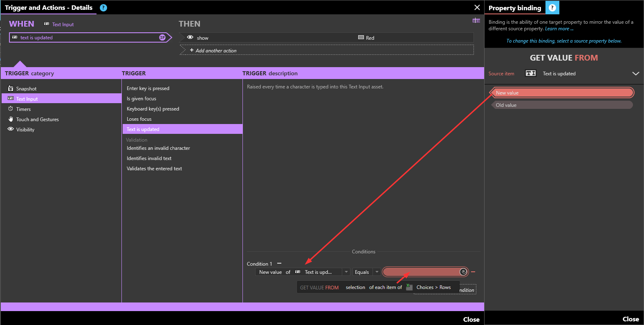The height and width of the screenshot is (325, 644).
Task: Select the Touch and Gestures category
Action: [x=37, y=120]
